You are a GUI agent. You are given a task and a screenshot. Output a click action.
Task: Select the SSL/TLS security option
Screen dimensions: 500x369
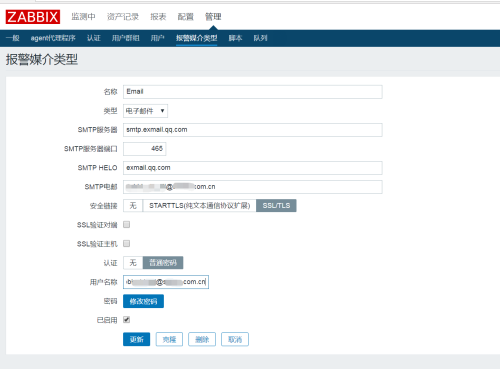276,206
